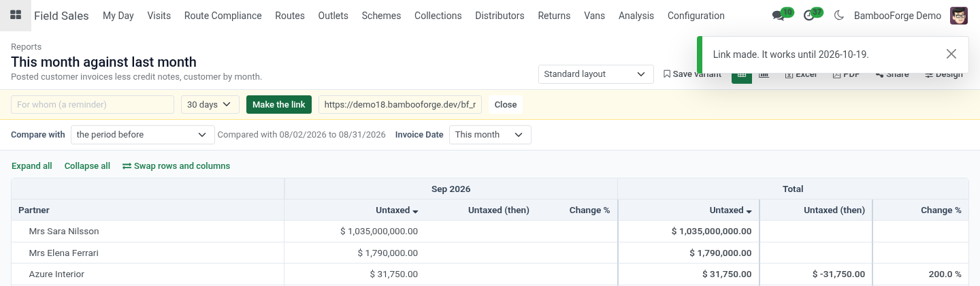
Task: Open the Vans menu
Action: [x=595, y=16]
